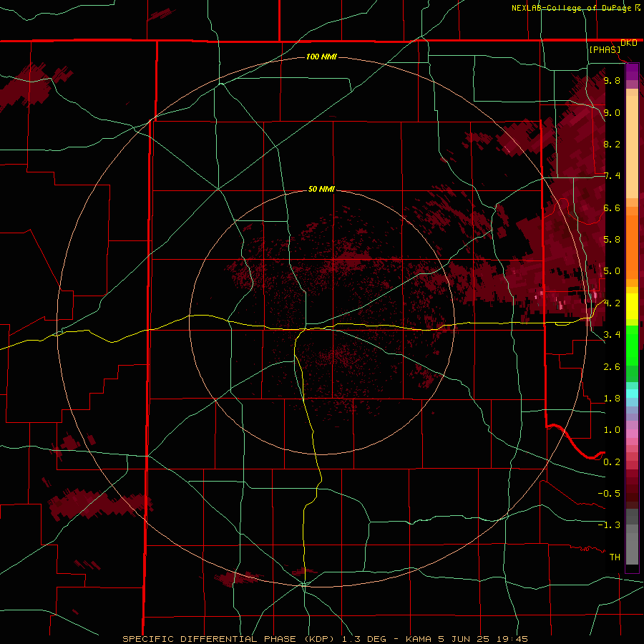Select the yellow segment of the color scale
This screenshot has width=644, height=644.
pos(632,306)
